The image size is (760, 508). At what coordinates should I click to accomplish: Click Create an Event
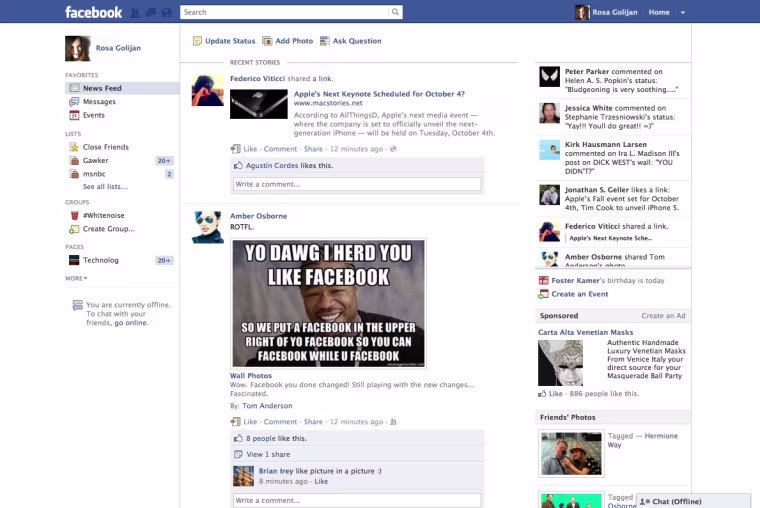[x=580, y=294]
